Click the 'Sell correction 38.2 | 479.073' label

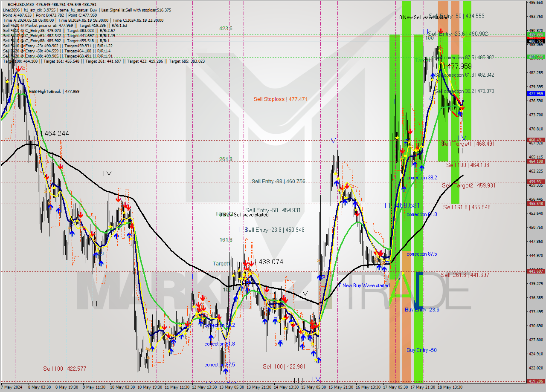pos(465,91)
